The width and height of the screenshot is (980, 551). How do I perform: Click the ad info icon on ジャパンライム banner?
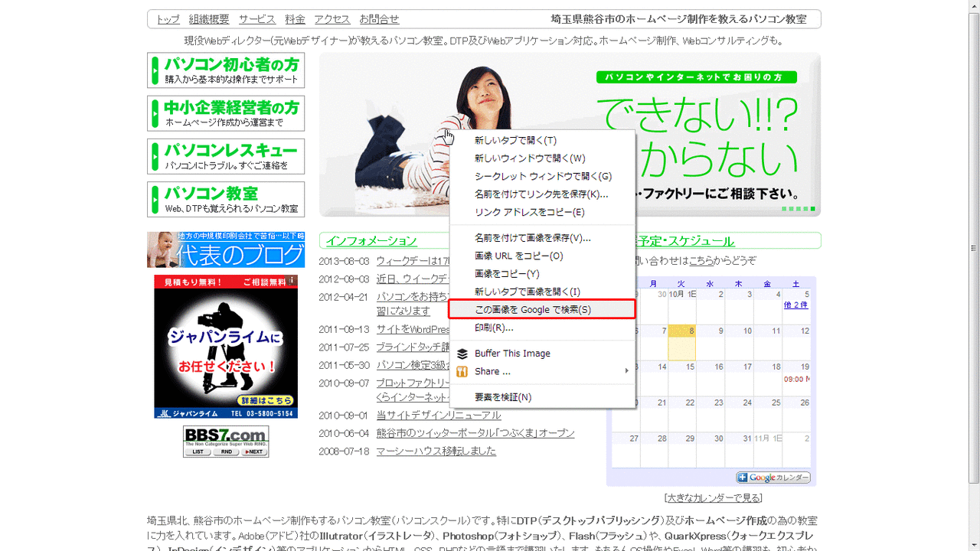[x=292, y=281]
